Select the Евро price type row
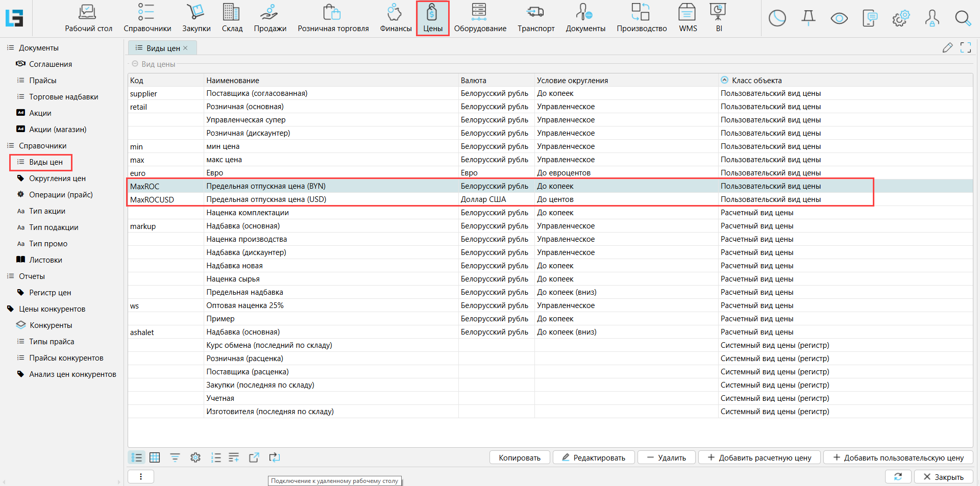980x486 pixels. pyautogui.click(x=332, y=173)
